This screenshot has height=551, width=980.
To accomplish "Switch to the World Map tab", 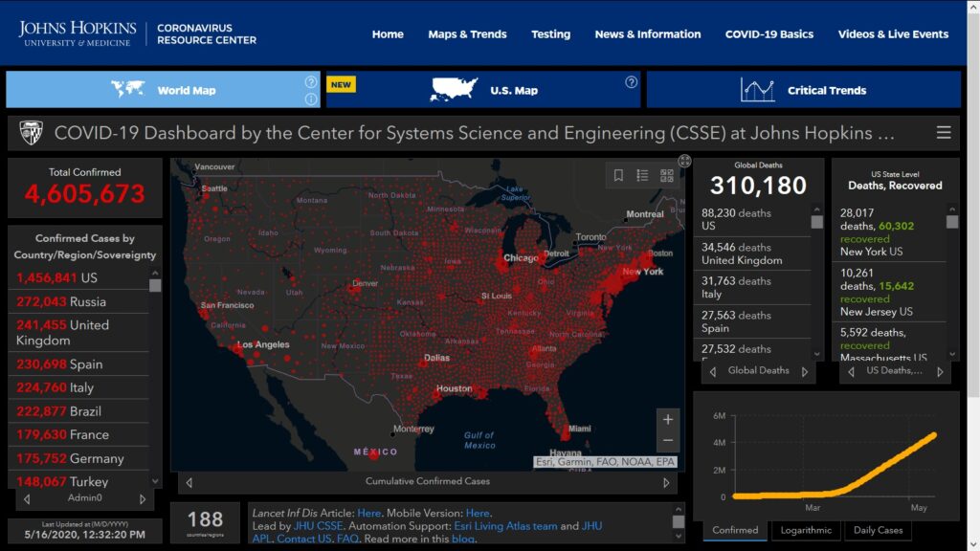I will (x=163, y=89).
